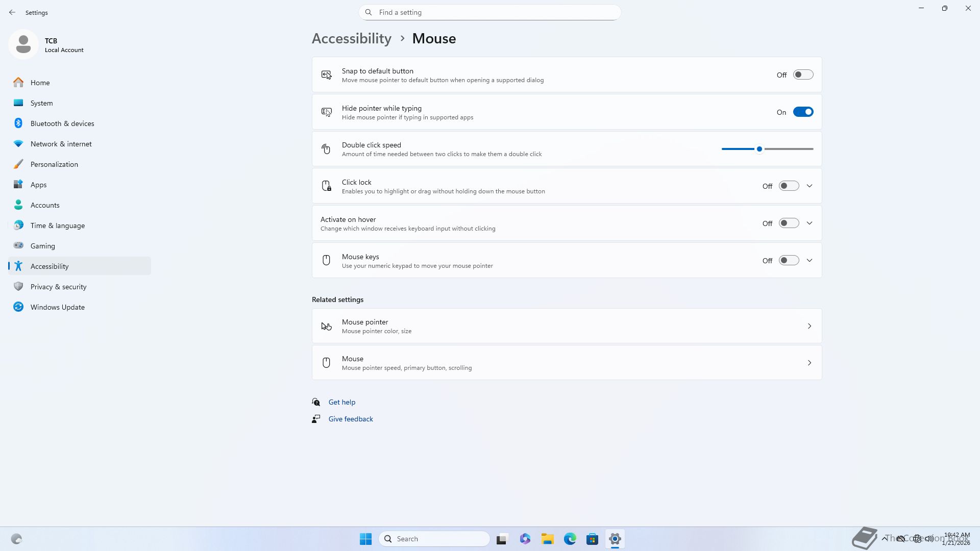Open the Give feedback link
The height and width of the screenshot is (551, 980).
(x=350, y=419)
